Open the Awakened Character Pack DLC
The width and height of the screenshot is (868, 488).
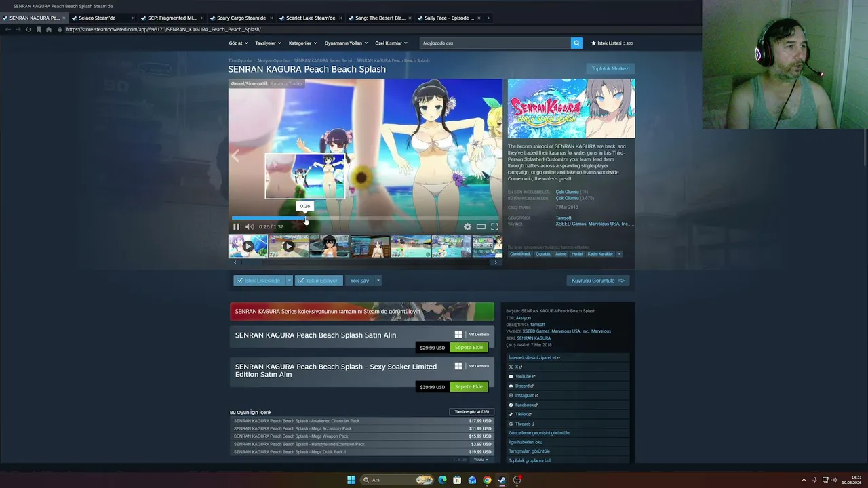(x=362, y=421)
